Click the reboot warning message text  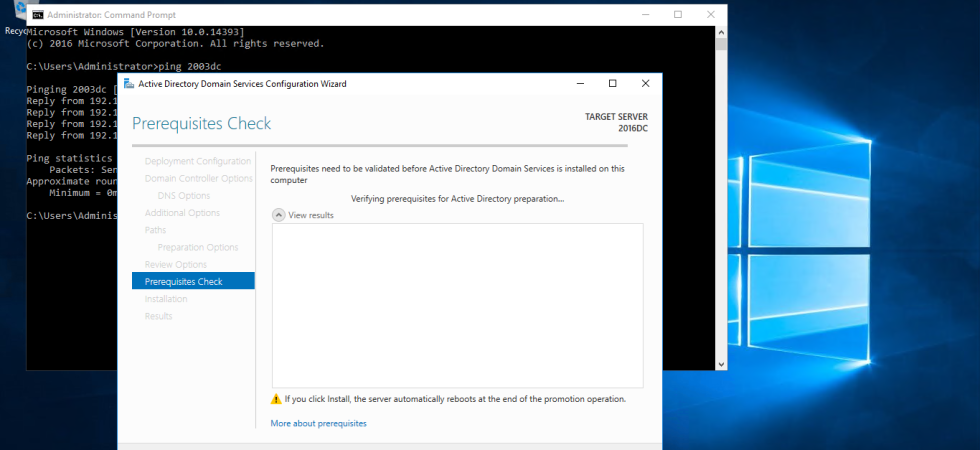point(455,399)
